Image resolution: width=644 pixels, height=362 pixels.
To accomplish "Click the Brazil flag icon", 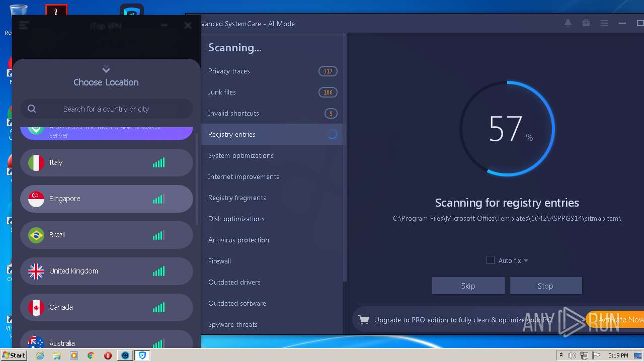I will [36, 235].
